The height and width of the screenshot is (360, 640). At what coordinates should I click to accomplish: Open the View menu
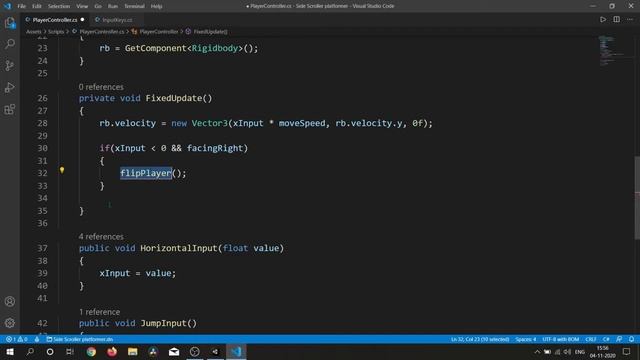pos(82,6)
